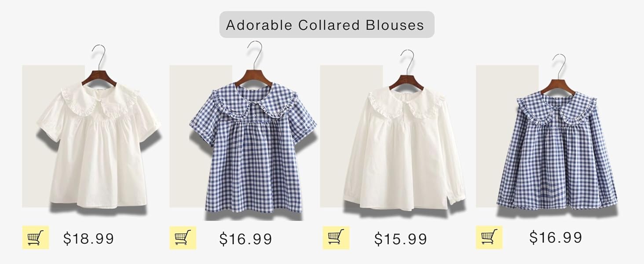644x264 pixels.
Task: Open the white short-sleeve collared blouse
Action: [99, 145]
